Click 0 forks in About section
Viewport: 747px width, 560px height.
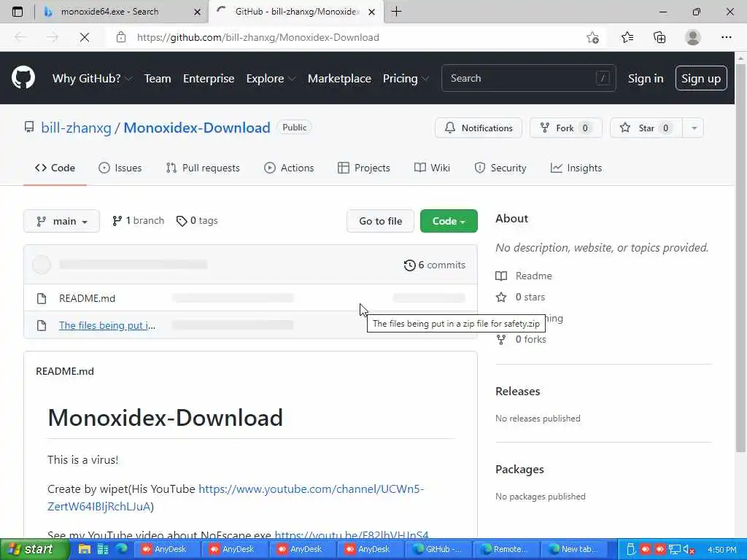pyautogui.click(x=521, y=339)
